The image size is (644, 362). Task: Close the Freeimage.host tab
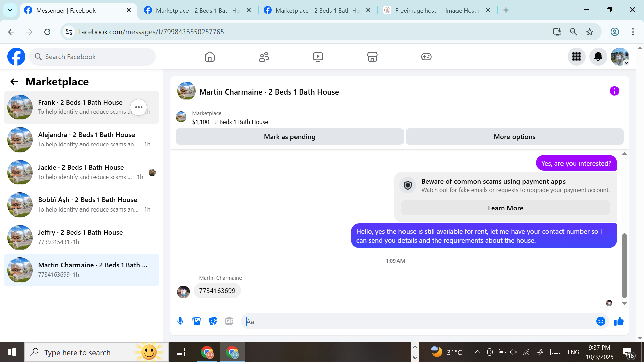click(488, 10)
